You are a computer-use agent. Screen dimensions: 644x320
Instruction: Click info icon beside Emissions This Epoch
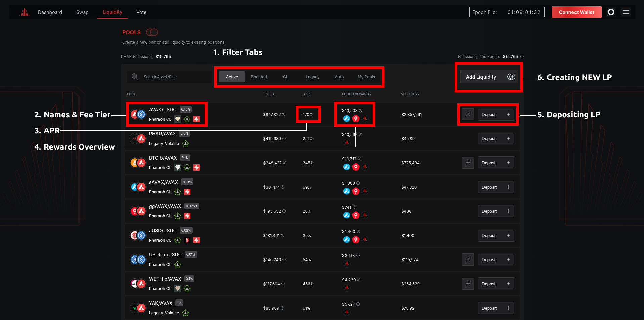(522, 57)
